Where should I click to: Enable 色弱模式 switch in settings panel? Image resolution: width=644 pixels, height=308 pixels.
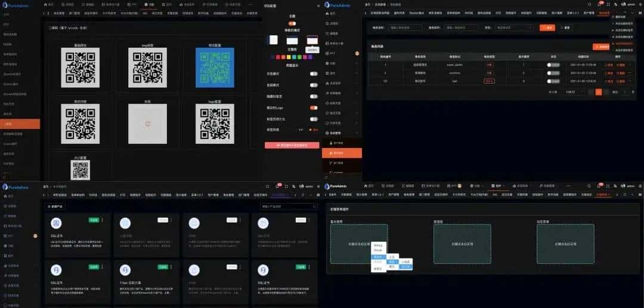314,85
